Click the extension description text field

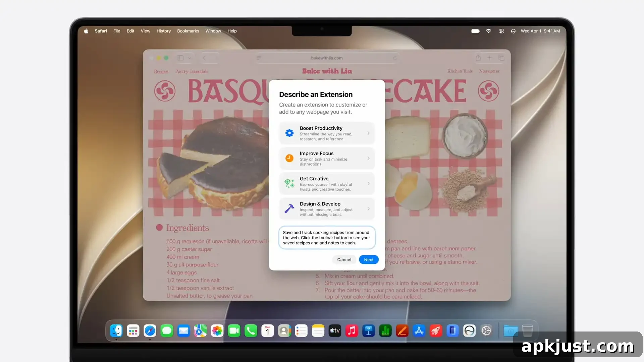coord(327,238)
